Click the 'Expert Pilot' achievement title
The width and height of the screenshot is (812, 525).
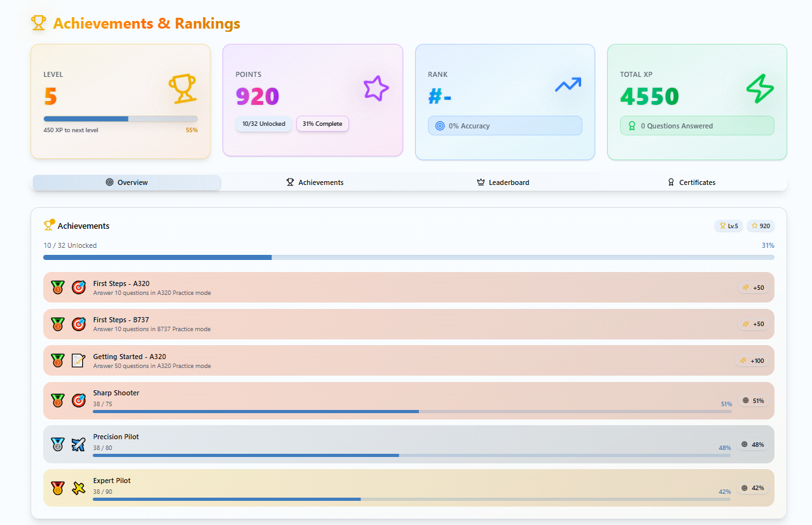pos(112,481)
